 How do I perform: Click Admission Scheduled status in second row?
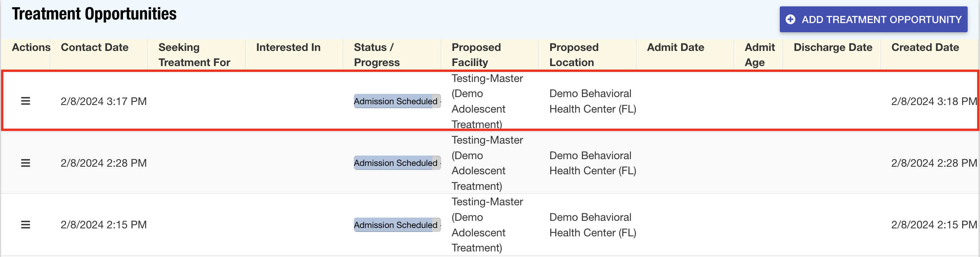[396, 163]
